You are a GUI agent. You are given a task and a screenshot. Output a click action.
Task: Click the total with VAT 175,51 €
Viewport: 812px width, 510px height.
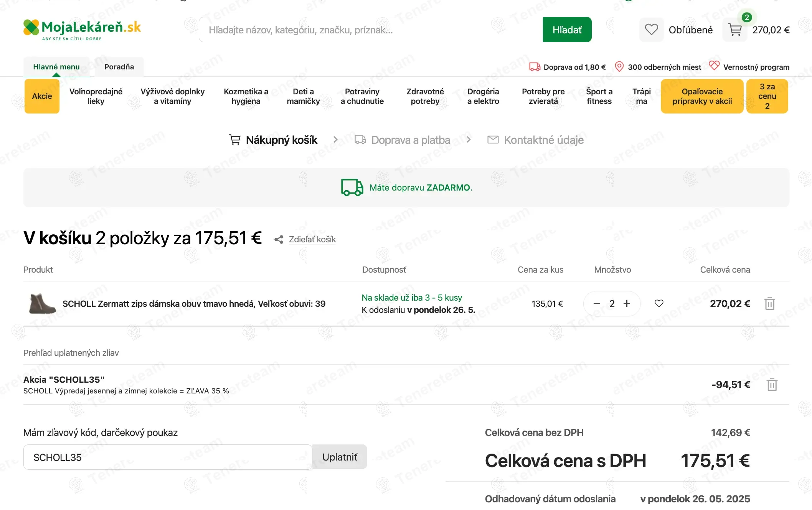click(x=715, y=461)
